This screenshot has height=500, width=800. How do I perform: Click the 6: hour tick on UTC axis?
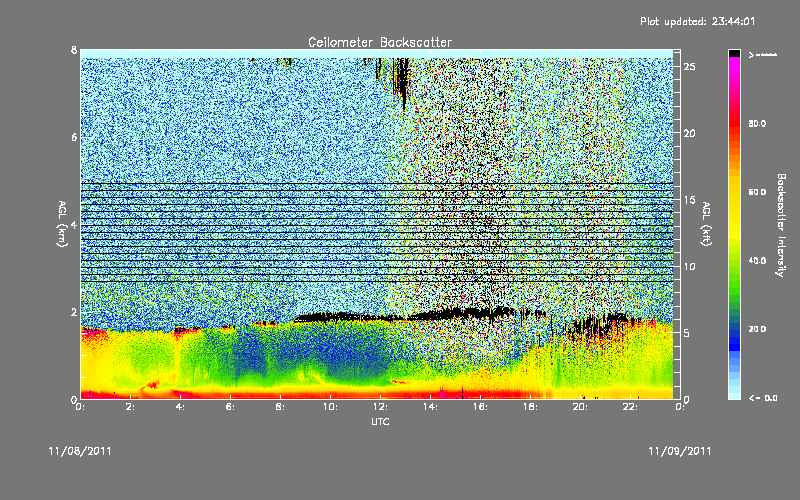230,407
